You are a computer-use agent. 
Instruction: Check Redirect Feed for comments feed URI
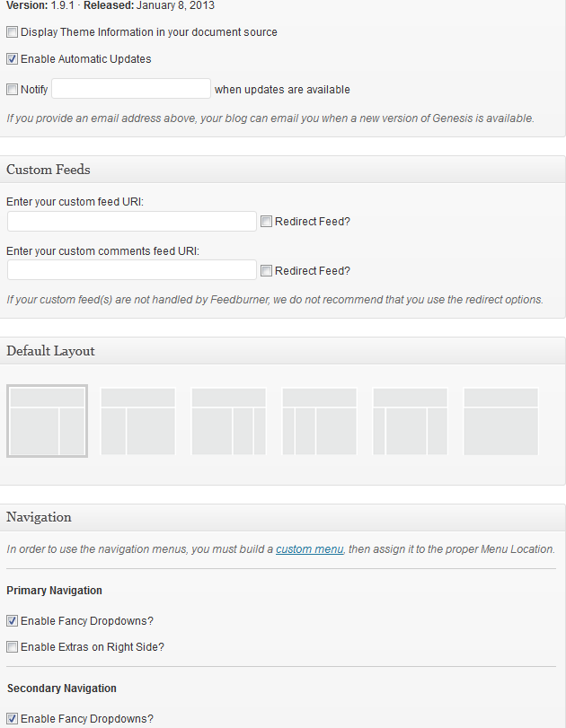click(x=266, y=271)
